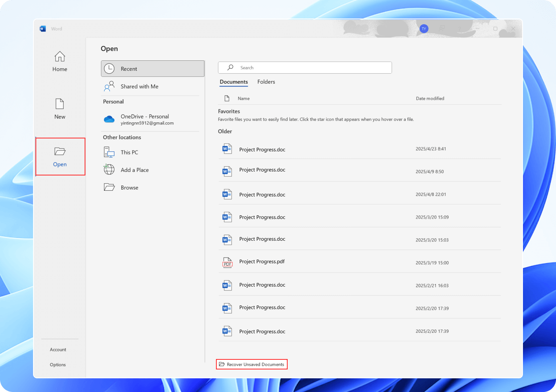This screenshot has width=556, height=392.
Task: Open the TY account avatar
Action: pos(424,29)
